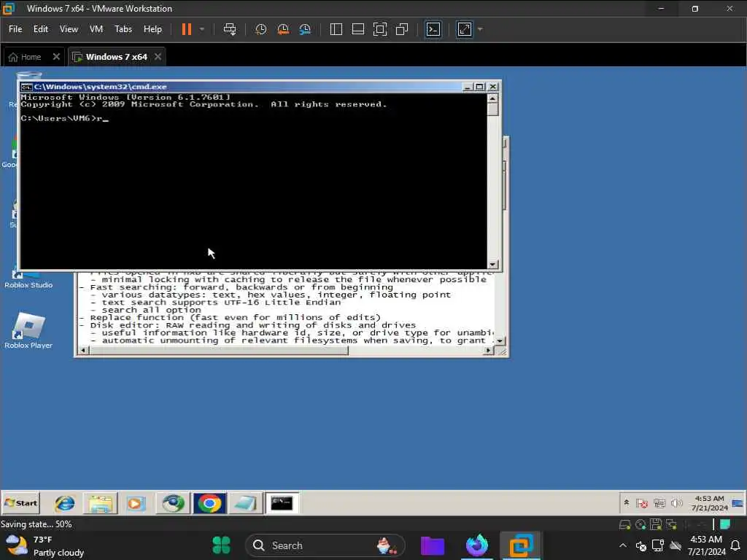Launch Internet Explorer from guest taskbar
747x560 pixels.
tap(64, 503)
